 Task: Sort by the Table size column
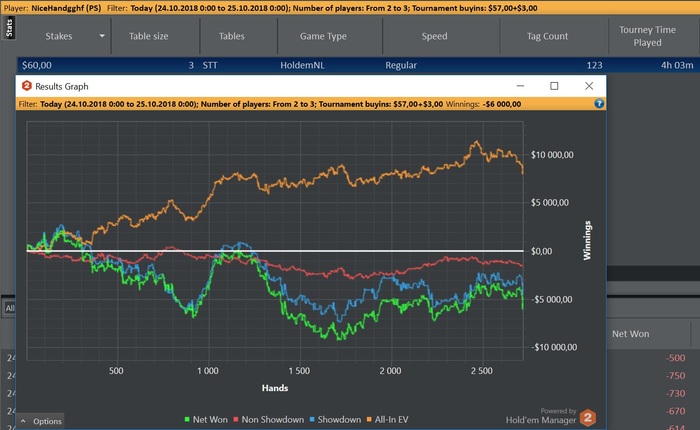click(x=149, y=36)
